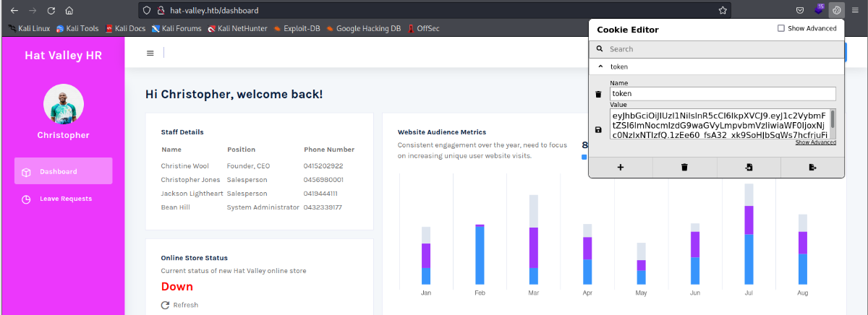Screen dimensions: 868x315
Task: Collapse the token cookie entry
Action: (600, 66)
